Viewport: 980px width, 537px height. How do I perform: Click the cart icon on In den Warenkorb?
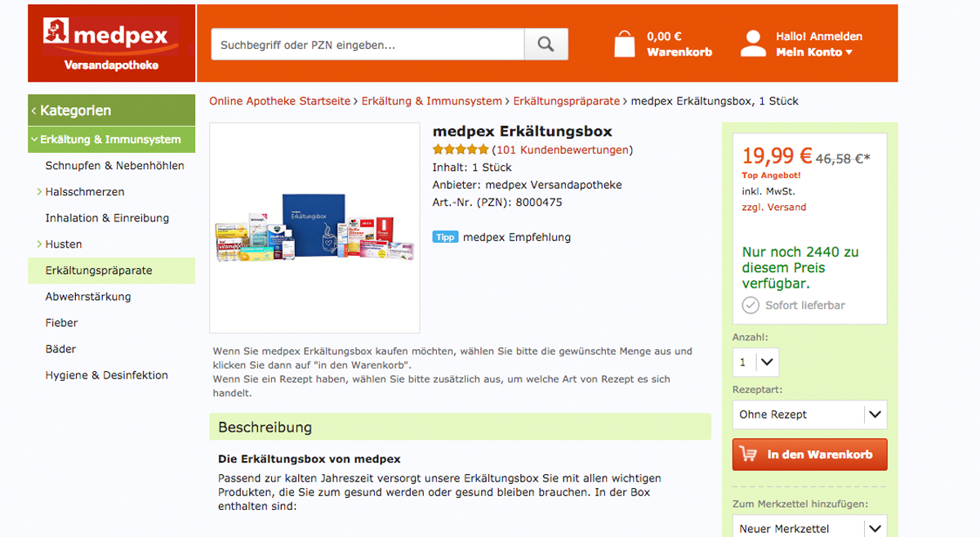(x=748, y=454)
